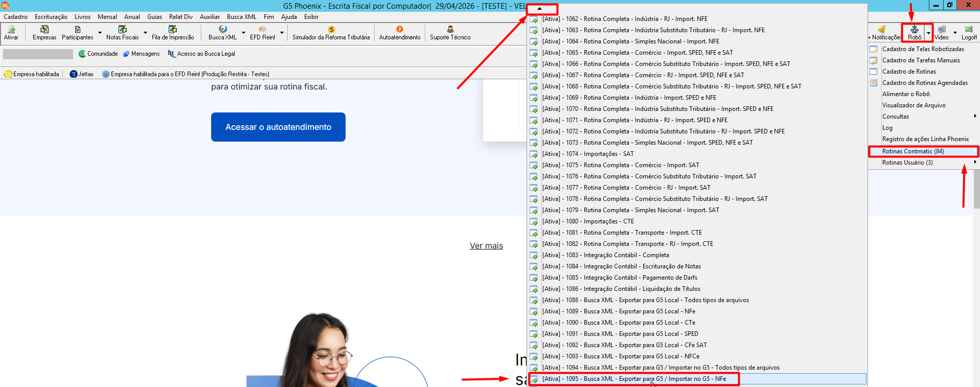Open the Participantes toolbar icon
This screenshot has height=387, width=980.
[x=78, y=33]
